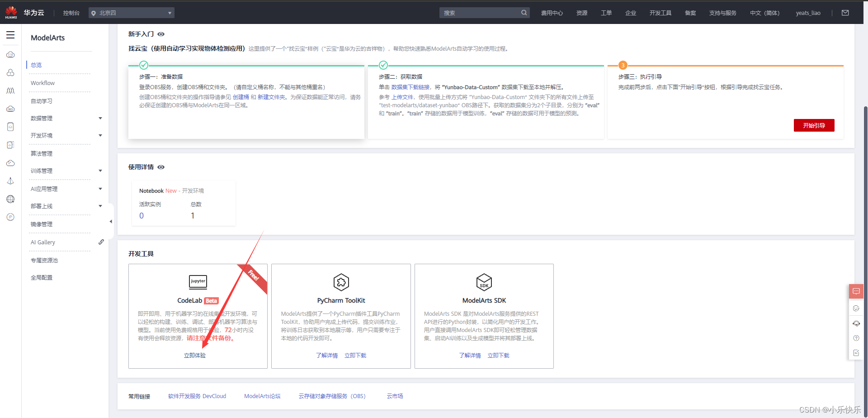The height and width of the screenshot is (418, 868).
Task: Open the 费用中心 menu item
Action: tap(552, 13)
